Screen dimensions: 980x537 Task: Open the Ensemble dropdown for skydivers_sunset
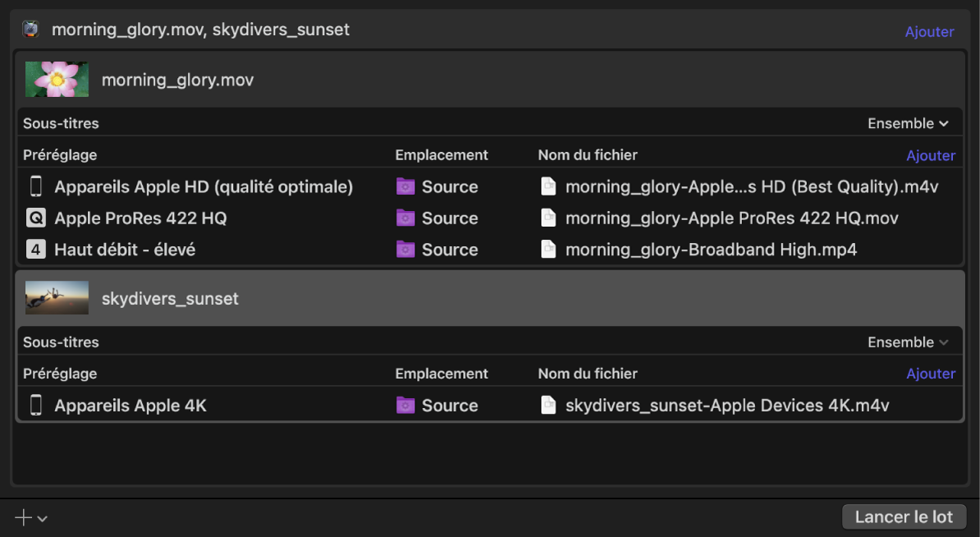tap(908, 342)
